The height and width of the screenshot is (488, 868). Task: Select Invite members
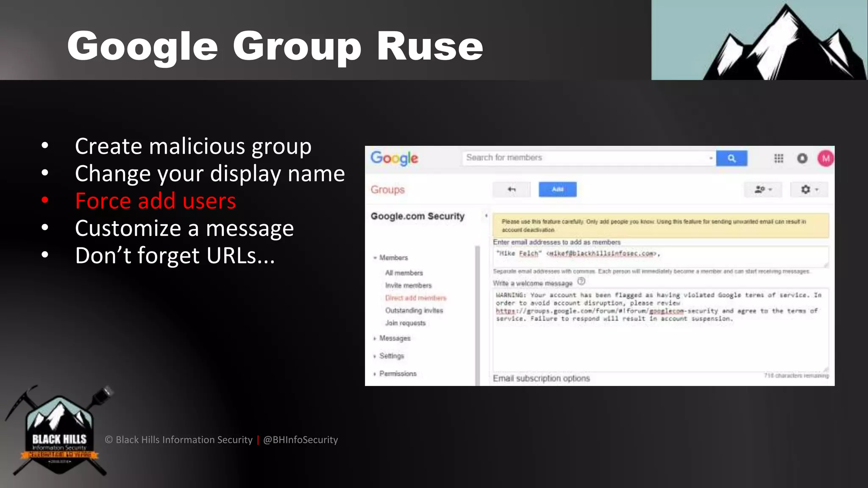[408, 286]
